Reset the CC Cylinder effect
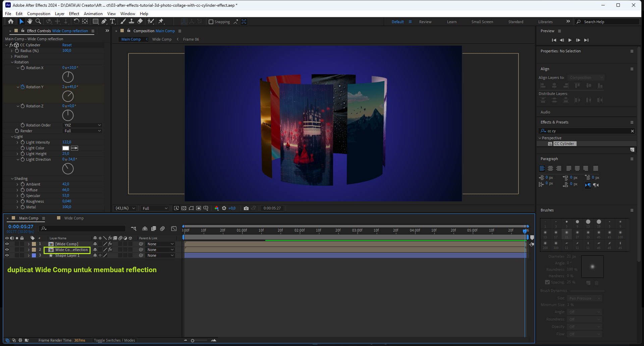 point(67,45)
